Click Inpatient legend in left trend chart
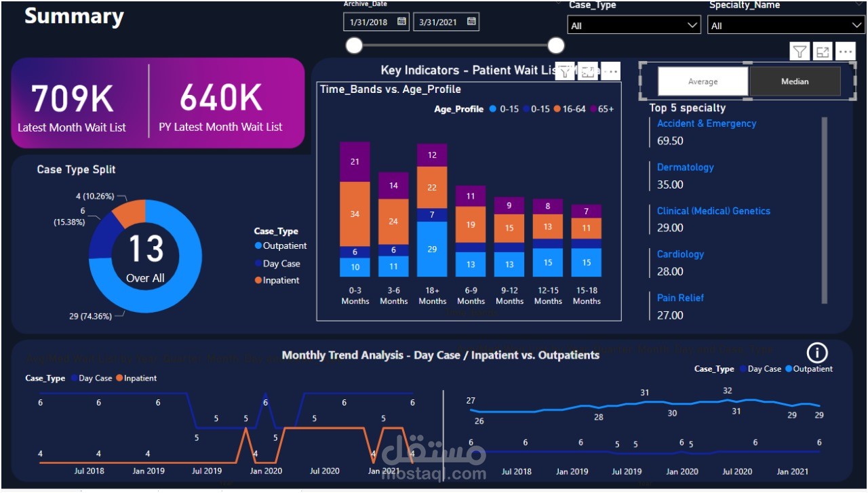The image size is (868, 493). [136, 378]
